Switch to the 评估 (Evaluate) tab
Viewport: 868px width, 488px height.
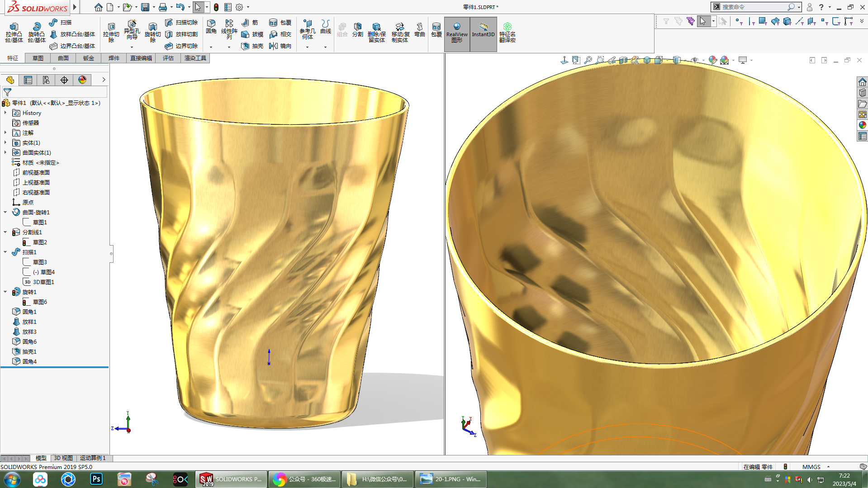(168, 58)
